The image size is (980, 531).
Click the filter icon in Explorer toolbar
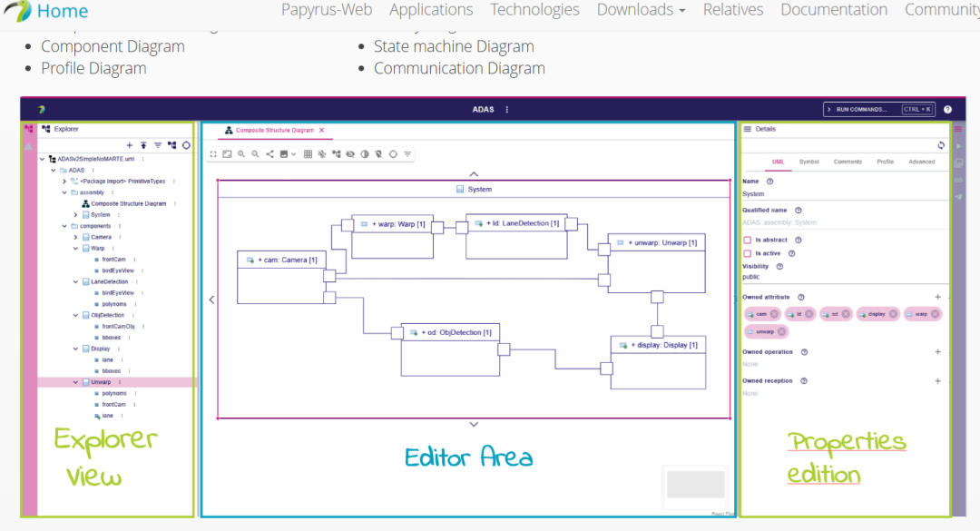tap(158, 145)
